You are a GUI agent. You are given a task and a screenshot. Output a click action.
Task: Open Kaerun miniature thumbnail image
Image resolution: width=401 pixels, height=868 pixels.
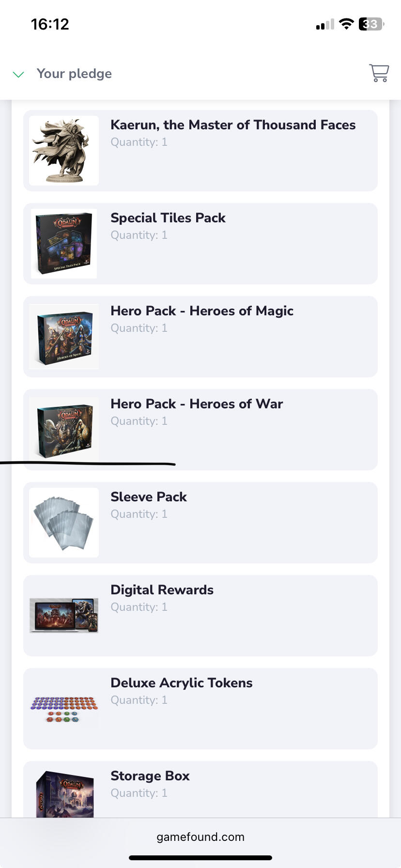[64, 151]
